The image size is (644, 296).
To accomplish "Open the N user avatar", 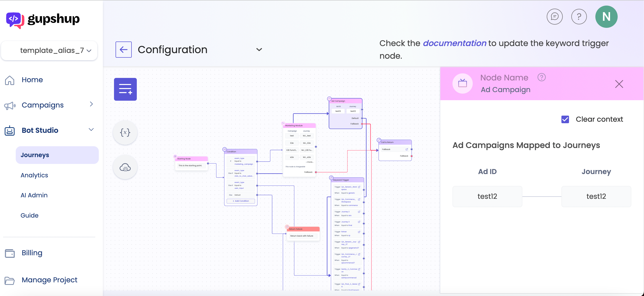I will (606, 17).
